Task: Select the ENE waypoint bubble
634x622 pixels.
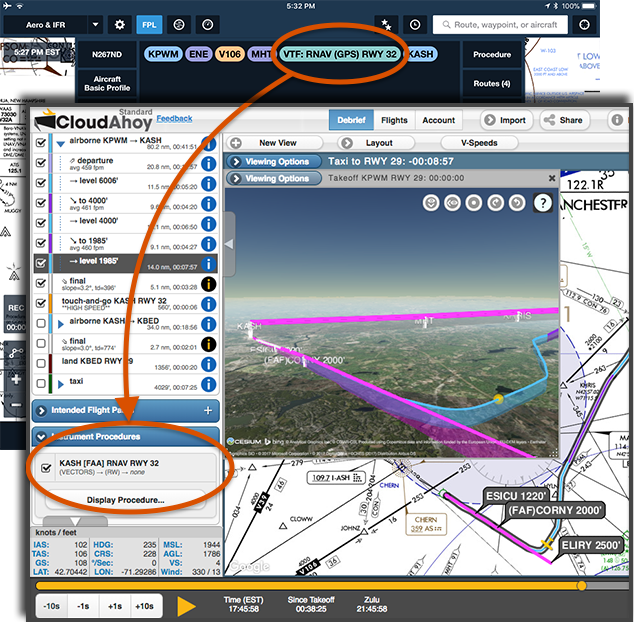Action: pyautogui.click(x=199, y=54)
